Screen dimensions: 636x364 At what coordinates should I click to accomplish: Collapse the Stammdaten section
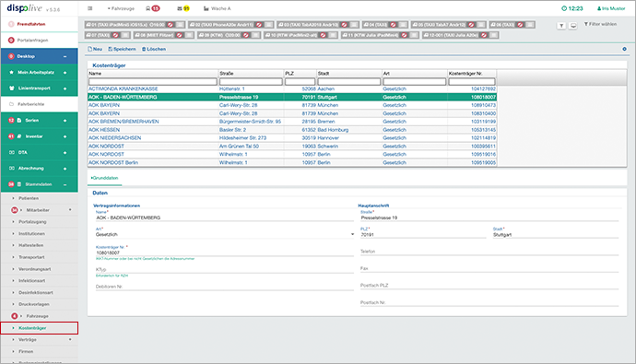[x=65, y=184]
